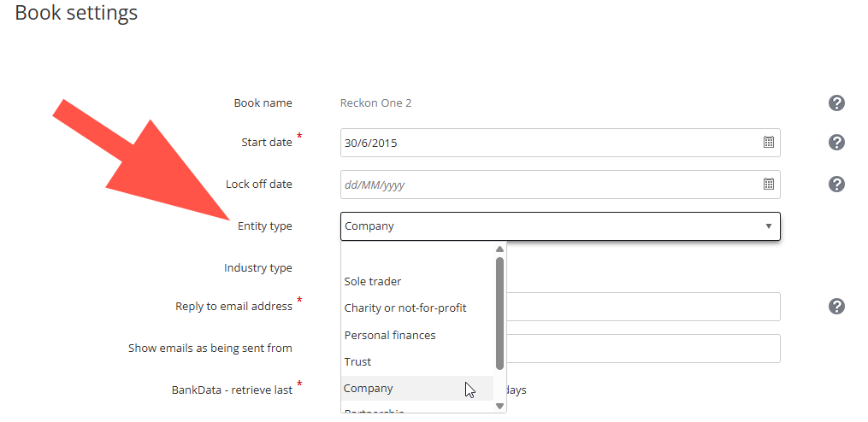The width and height of the screenshot is (868, 422).
Task: Click the dropdown list scrollbar thumb
Action: coord(499,312)
